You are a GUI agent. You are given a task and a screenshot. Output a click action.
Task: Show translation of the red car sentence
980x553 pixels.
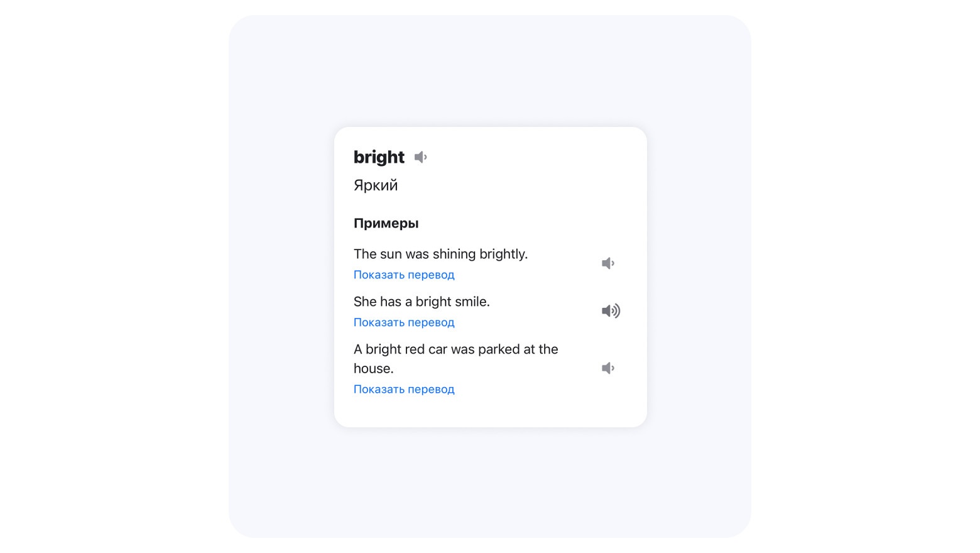(403, 389)
